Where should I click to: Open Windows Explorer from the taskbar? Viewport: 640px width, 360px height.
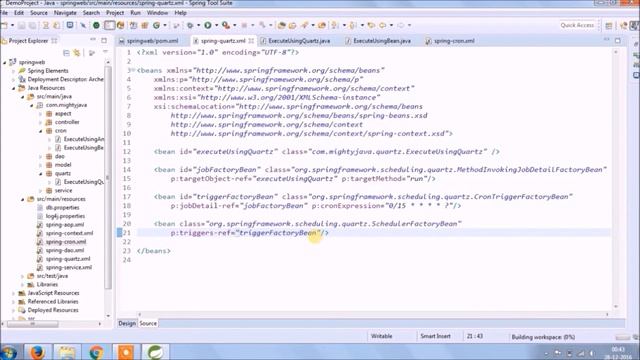click(x=67, y=352)
